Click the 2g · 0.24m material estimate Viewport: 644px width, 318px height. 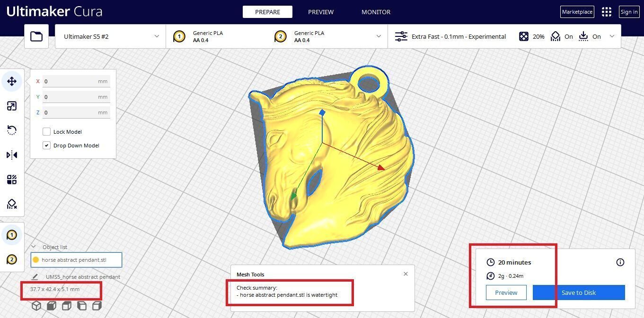(x=511, y=276)
